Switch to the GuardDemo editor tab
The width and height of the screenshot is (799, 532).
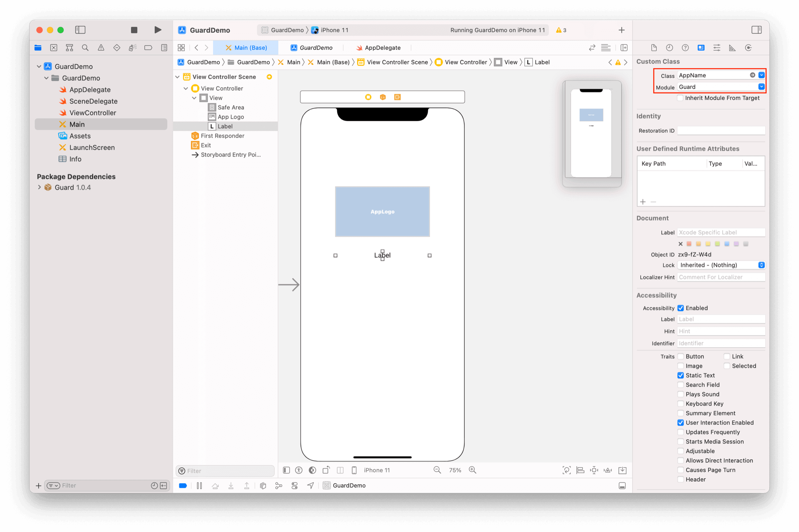[311, 48]
